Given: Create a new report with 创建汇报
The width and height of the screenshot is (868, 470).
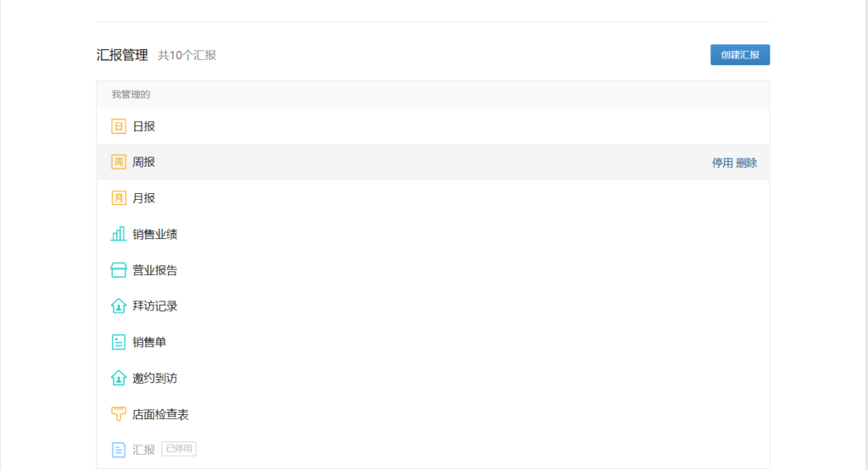Looking at the screenshot, I should click(x=739, y=55).
